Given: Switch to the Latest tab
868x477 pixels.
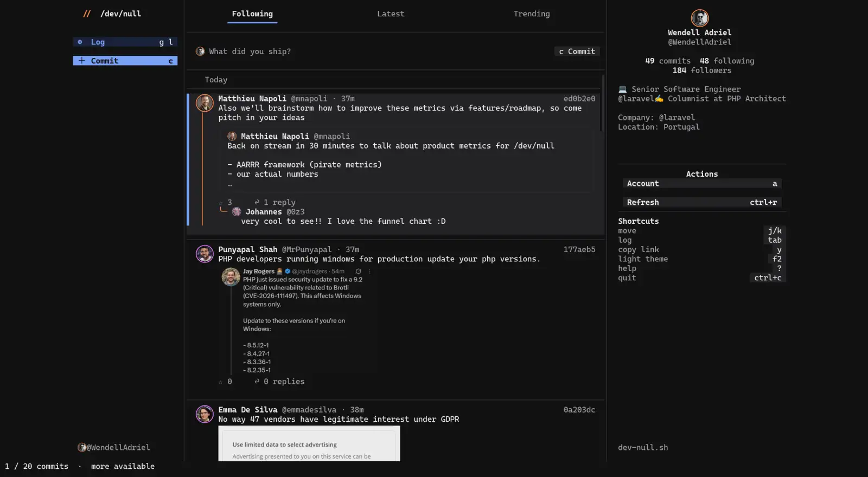Looking at the screenshot, I should click(x=391, y=14).
